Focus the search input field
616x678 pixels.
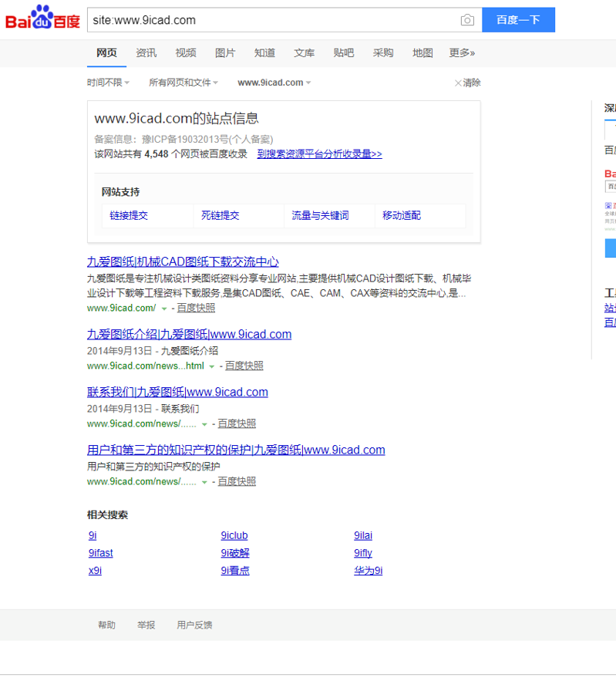click(x=274, y=20)
